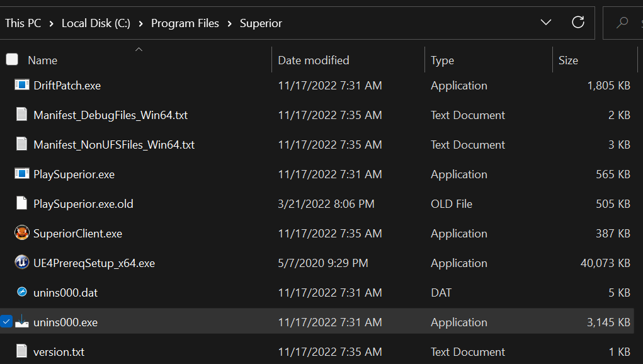
Task: Toggle the select-all checkbox beside Name
Action: point(12,59)
